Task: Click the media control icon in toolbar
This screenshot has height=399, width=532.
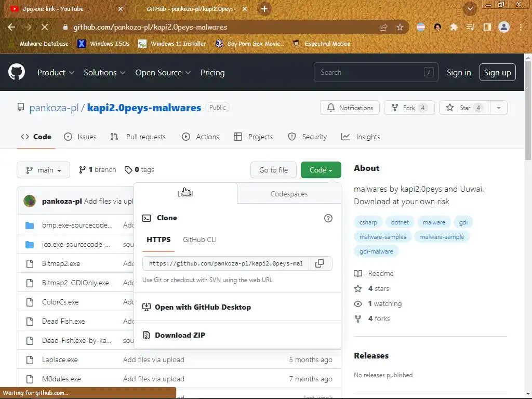Action: (x=470, y=27)
